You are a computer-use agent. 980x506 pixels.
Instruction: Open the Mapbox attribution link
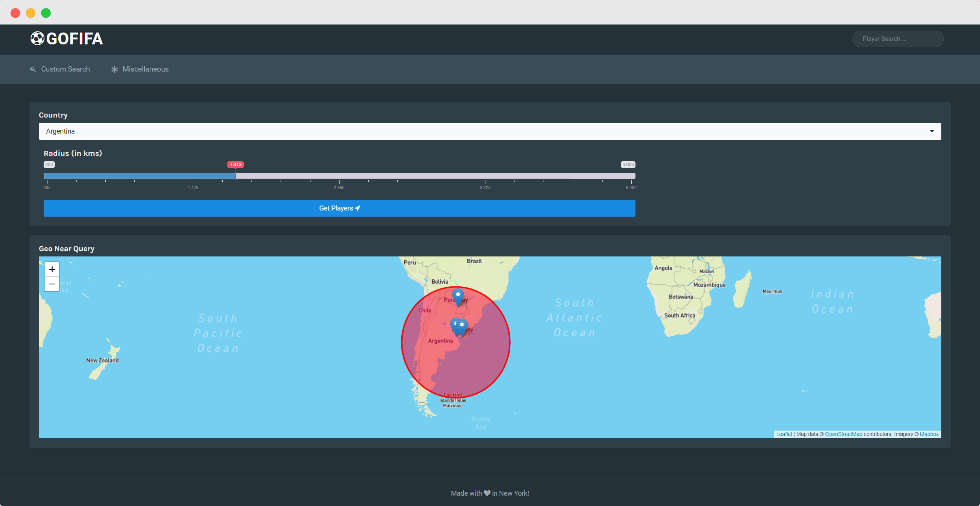click(929, 434)
